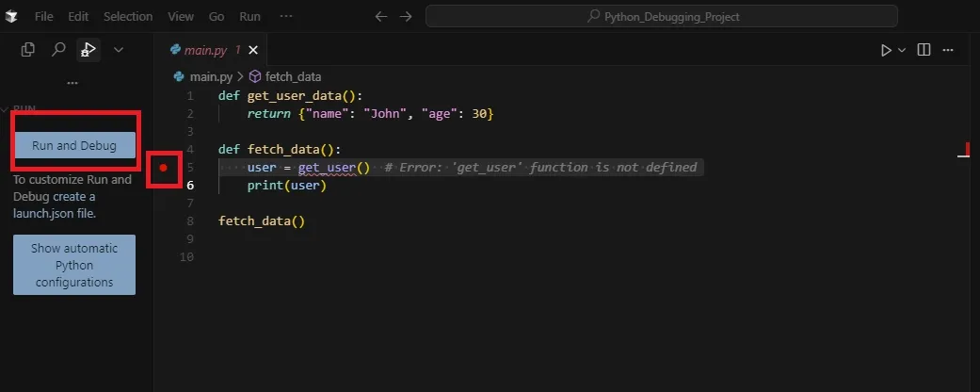The image size is (980, 392).
Task: Close the main.py tab
Action: [x=253, y=50]
